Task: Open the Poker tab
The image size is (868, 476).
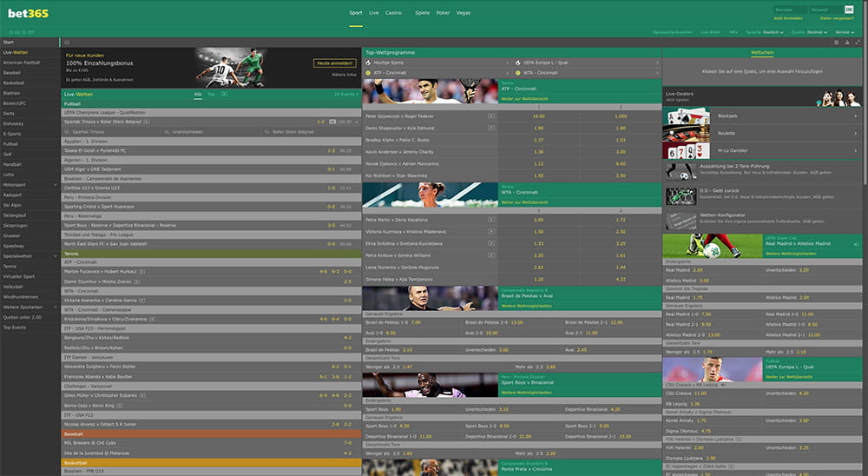Action: [443, 13]
